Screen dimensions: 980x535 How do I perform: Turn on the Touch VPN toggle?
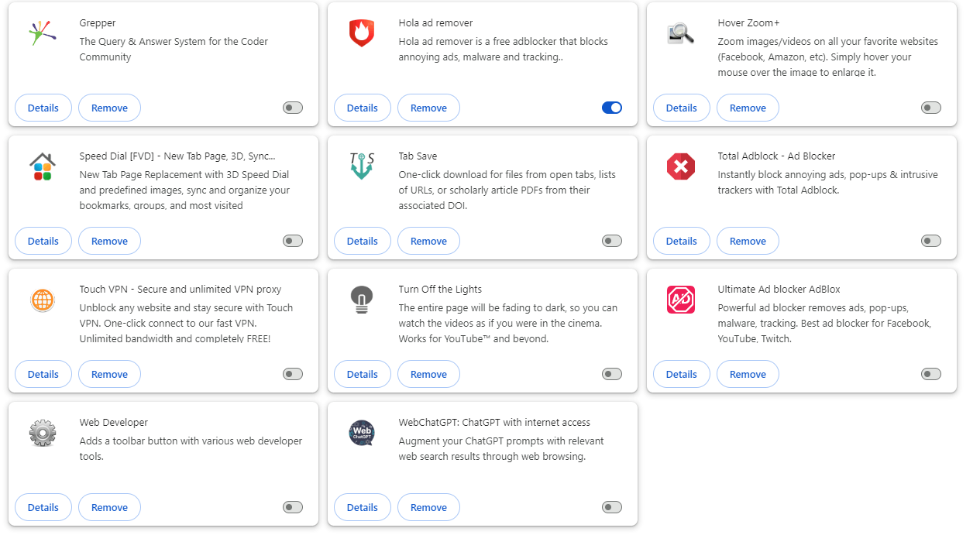pyautogui.click(x=292, y=374)
